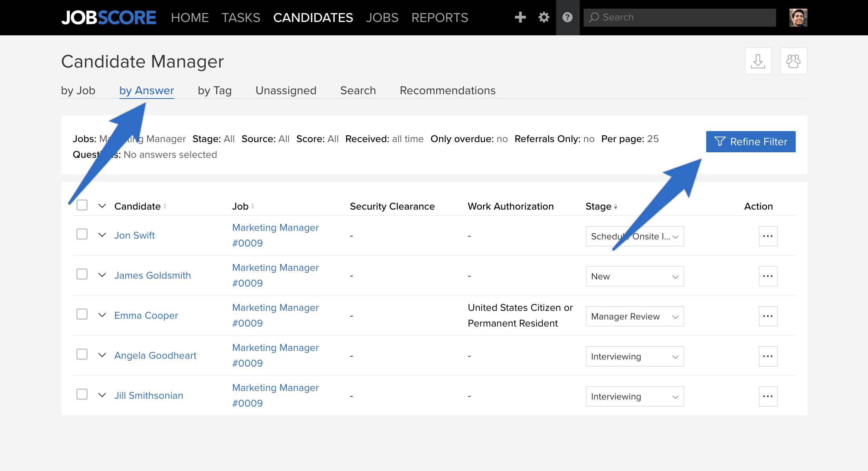Open James Goldsmith candidate profile
Image resolution: width=868 pixels, height=471 pixels.
pos(152,276)
